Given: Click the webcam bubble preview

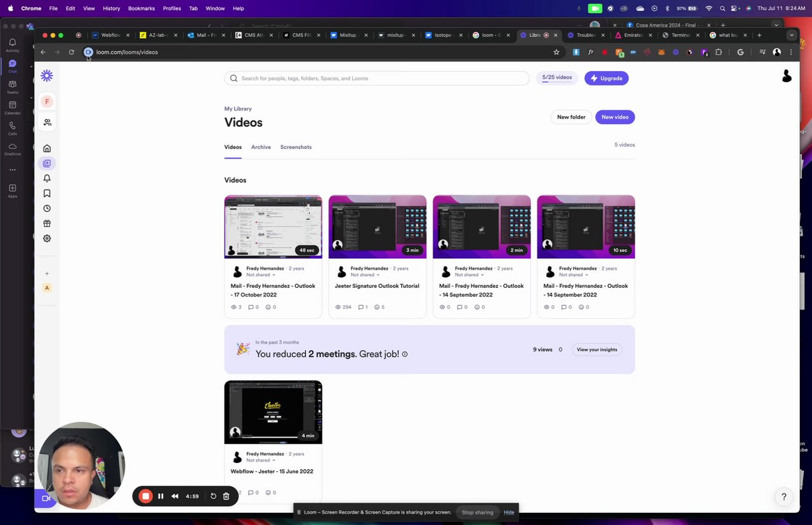Looking at the screenshot, I should [81, 465].
